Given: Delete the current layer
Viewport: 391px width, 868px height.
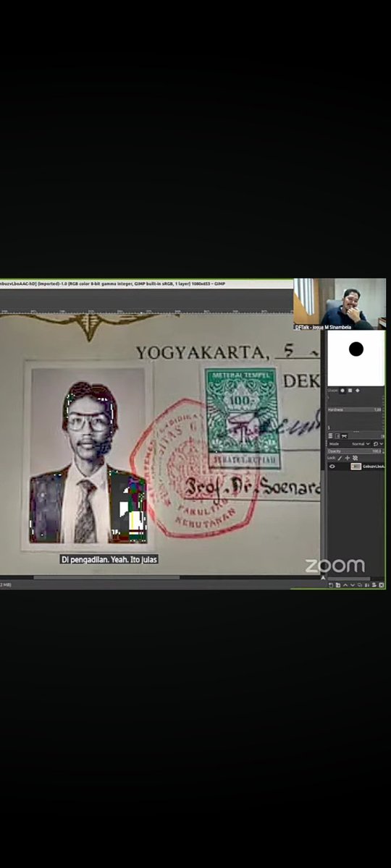Looking at the screenshot, I should click(381, 585).
